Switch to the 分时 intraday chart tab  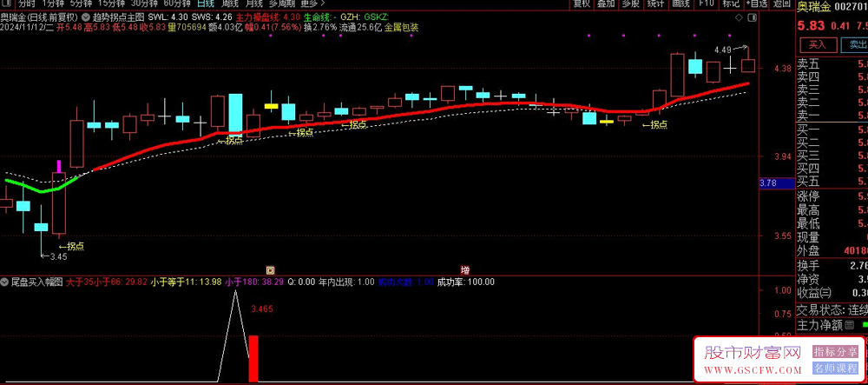pyautogui.click(x=27, y=3)
